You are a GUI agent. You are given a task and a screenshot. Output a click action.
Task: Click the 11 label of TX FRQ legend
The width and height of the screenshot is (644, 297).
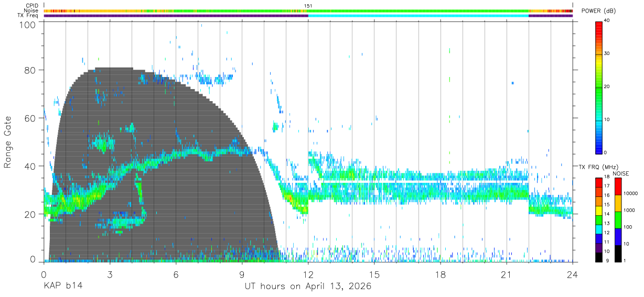[607, 242]
